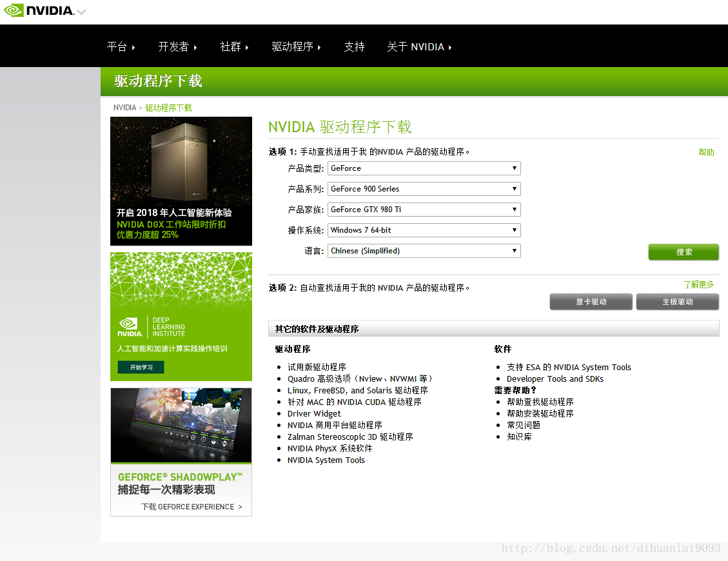Open the GeForce ShadowPlay game thumbnail
Viewport: 728px width, 561px height.
181,426
